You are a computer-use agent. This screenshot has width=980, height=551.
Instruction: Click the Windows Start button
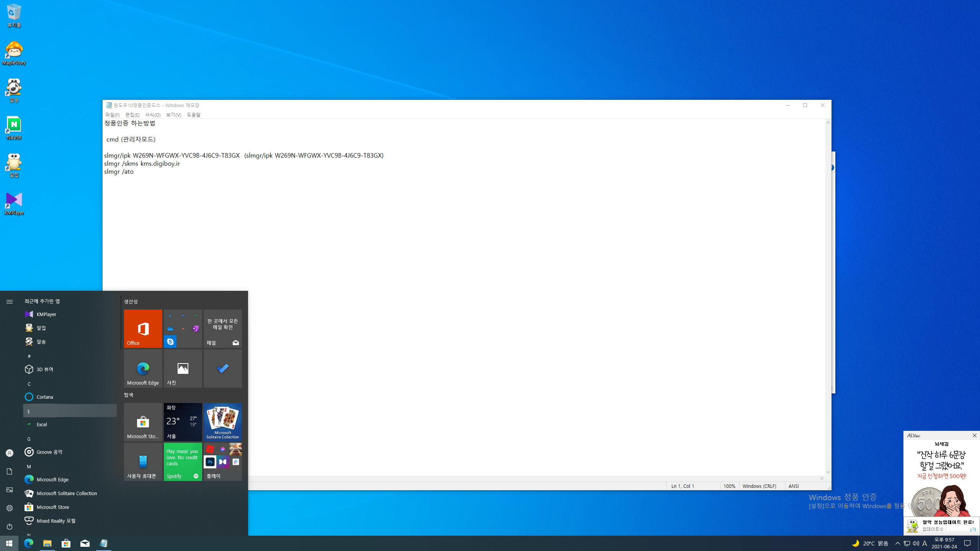click(9, 543)
